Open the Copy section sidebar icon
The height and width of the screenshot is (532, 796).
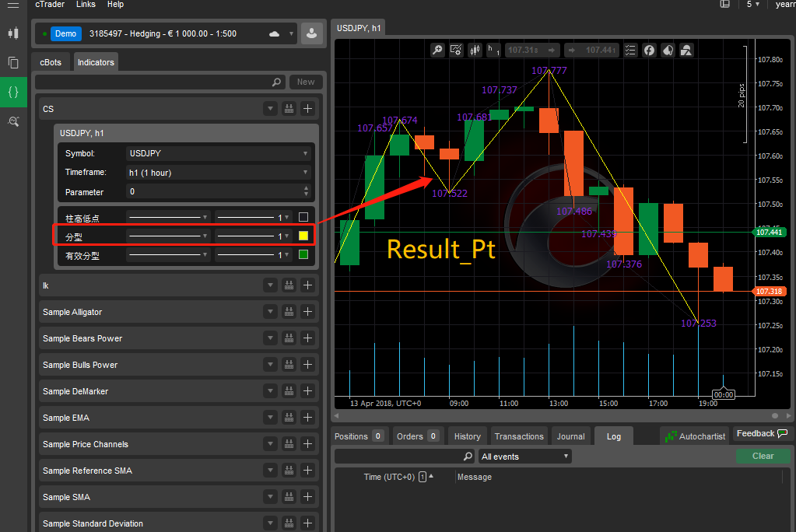click(13, 62)
